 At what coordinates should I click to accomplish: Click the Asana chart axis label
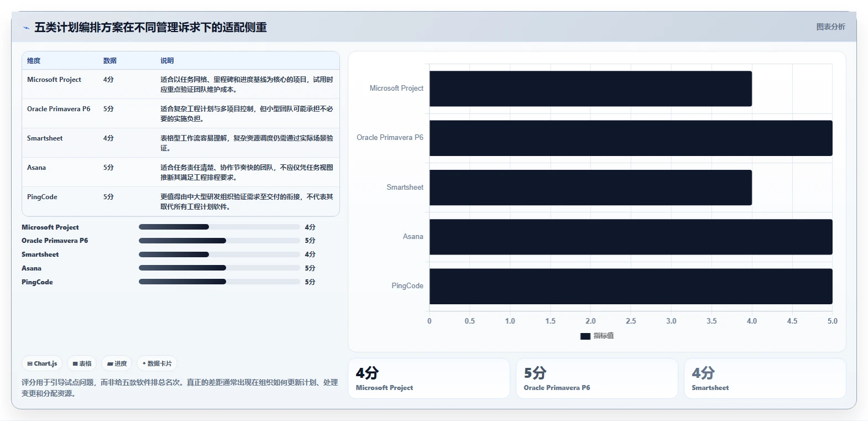click(x=413, y=237)
